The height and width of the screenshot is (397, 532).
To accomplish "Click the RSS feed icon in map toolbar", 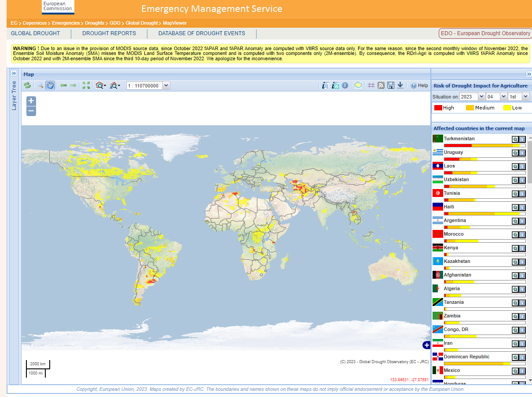I will 381,85.
